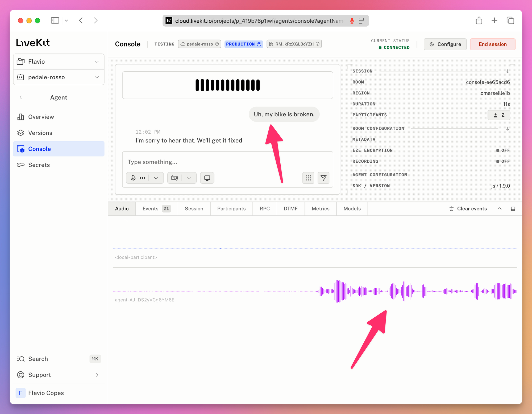Screen dimensions: 532x414
Task: Open the Flavio Copes account entry
Action: [x=59, y=393]
